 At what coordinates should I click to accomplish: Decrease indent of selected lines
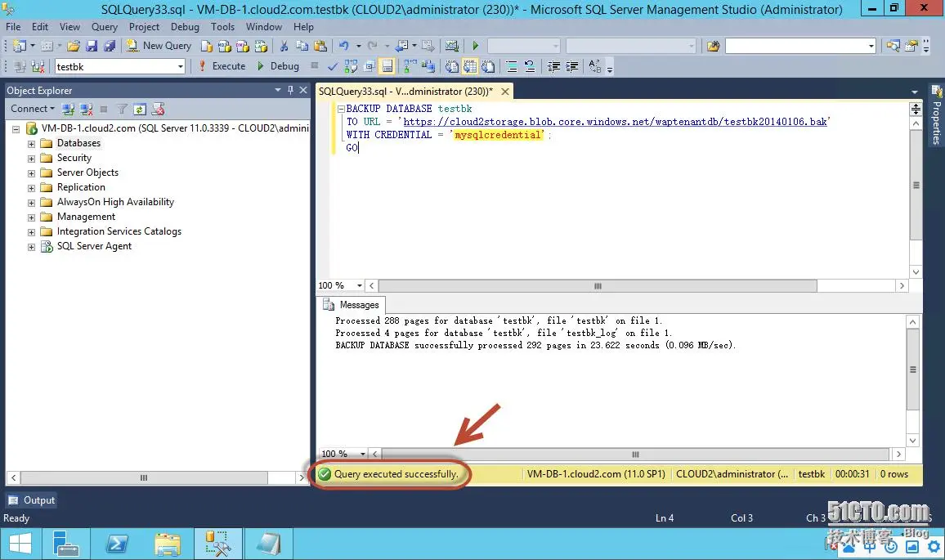pos(553,66)
